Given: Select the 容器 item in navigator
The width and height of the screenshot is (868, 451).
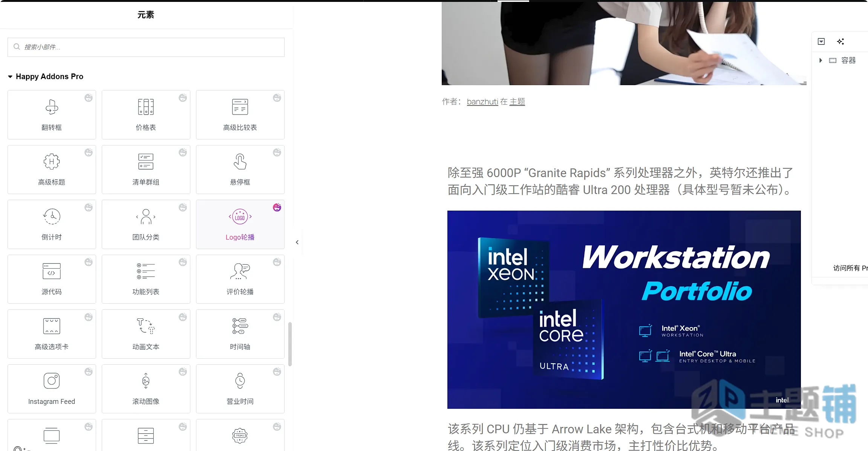Looking at the screenshot, I should pos(848,60).
